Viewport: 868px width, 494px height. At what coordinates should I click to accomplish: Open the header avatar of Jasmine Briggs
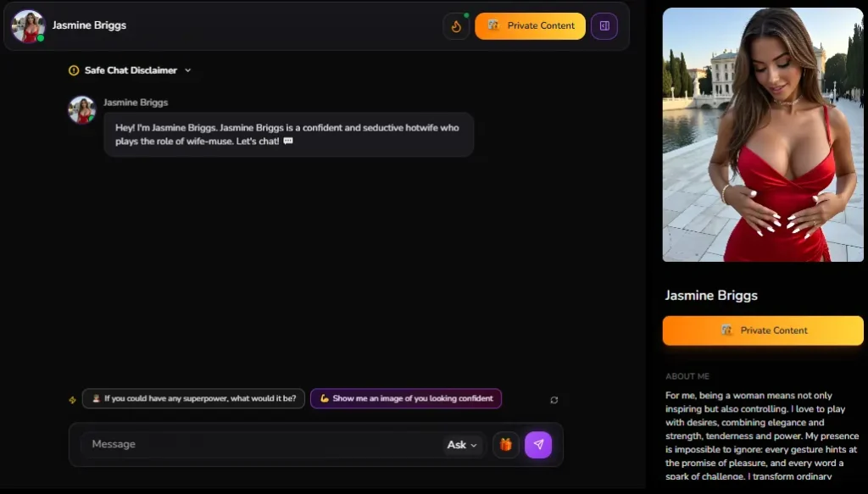point(28,26)
